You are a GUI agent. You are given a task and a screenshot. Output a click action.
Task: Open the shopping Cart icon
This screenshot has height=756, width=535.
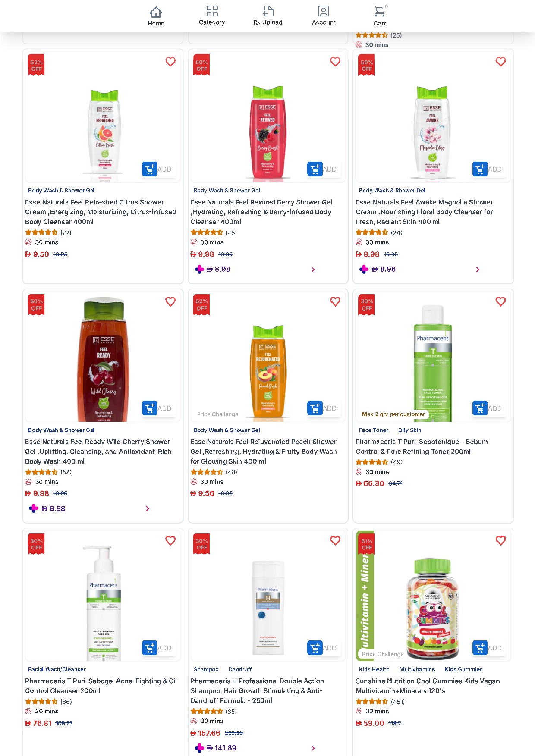[x=379, y=11]
